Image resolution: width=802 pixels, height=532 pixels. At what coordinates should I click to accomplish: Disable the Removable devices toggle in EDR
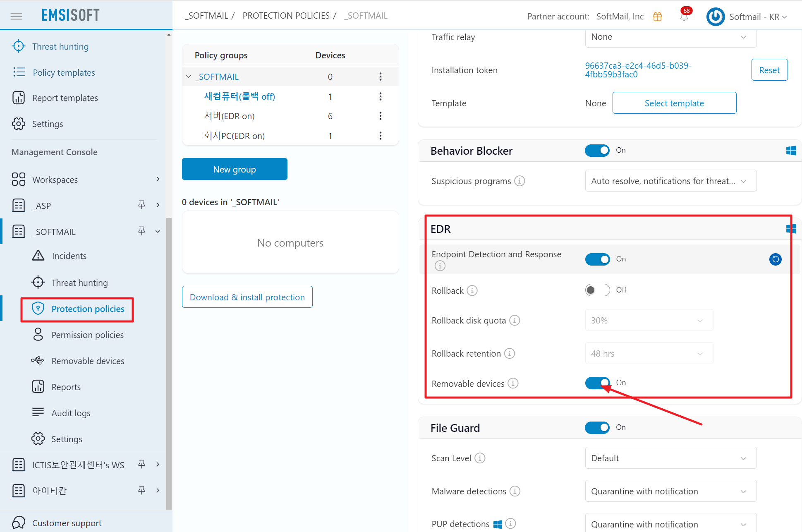597,383
